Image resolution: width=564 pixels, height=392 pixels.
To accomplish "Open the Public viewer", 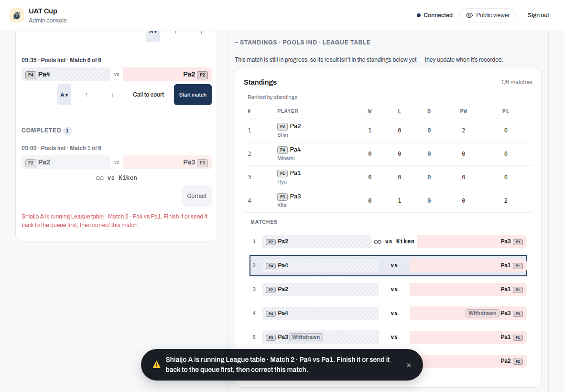I will (x=488, y=15).
